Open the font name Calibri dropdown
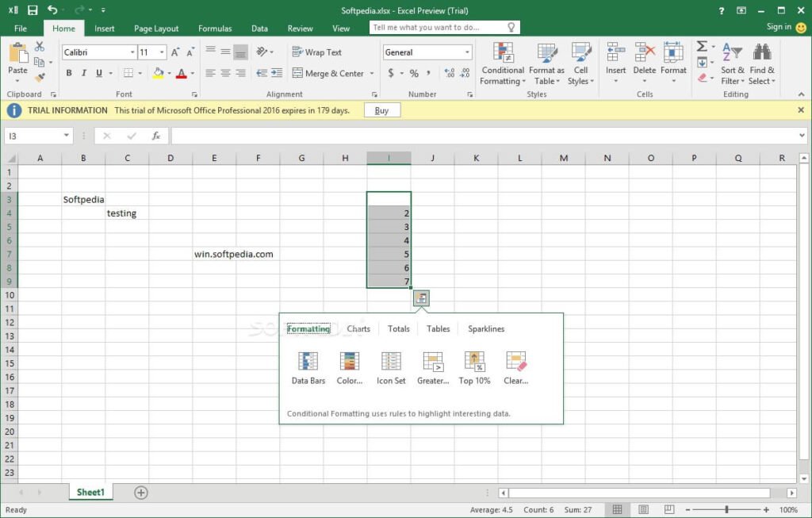Screen dimensions: 812x518 (x=132, y=52)
